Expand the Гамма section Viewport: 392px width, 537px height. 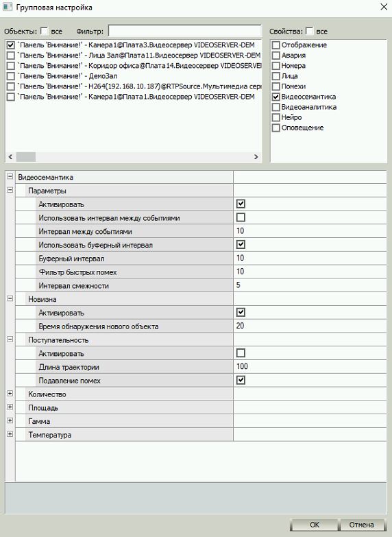(10, 420)
